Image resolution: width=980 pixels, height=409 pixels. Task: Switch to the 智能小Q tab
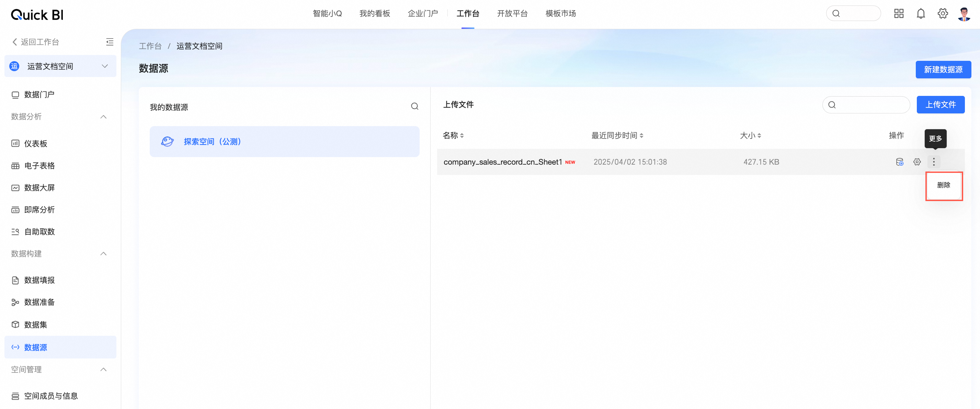pyautogui.click(x=327, y=14)
